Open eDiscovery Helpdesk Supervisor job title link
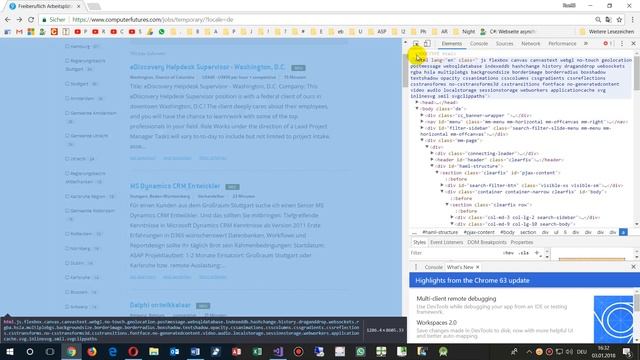The width and height of the screenshot is (640, 360). 207,67
